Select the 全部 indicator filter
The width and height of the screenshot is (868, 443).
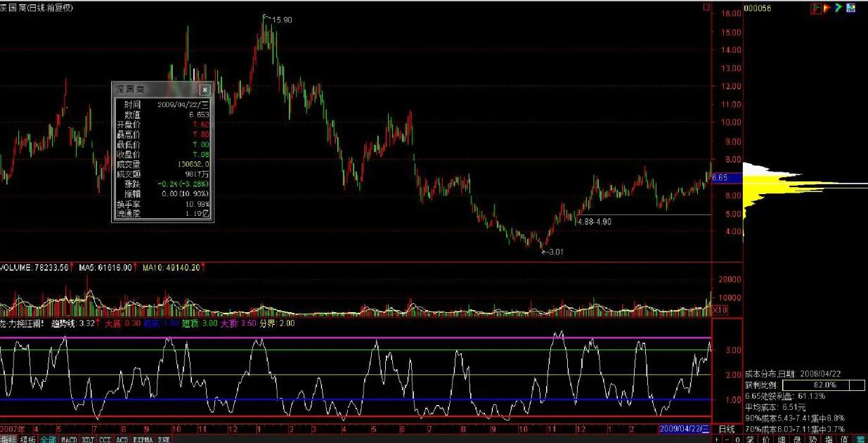point(48,439)
